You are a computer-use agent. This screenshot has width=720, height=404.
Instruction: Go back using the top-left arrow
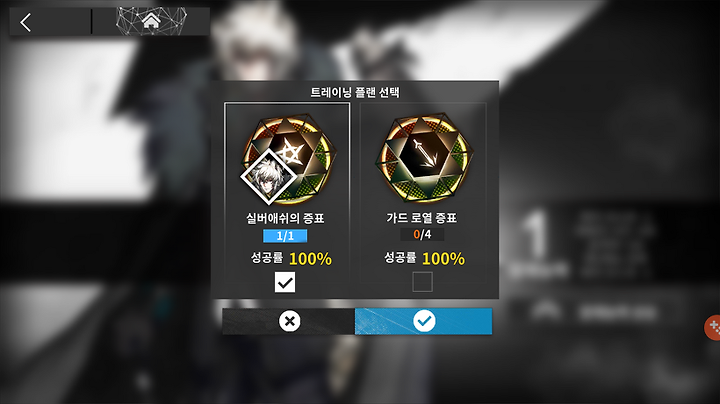pos(26,22)
